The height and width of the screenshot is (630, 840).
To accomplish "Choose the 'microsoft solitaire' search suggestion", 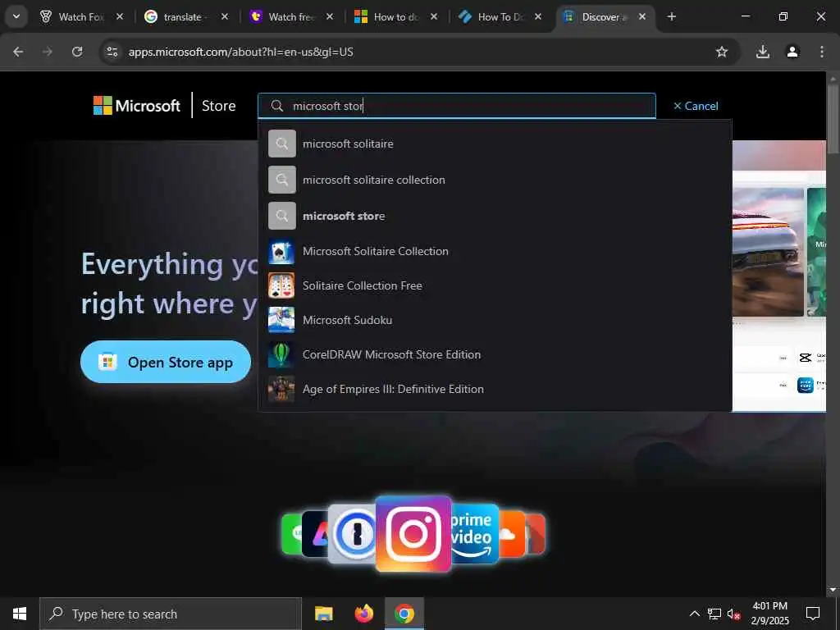I will pyautogui.click(x=495, y=144).
